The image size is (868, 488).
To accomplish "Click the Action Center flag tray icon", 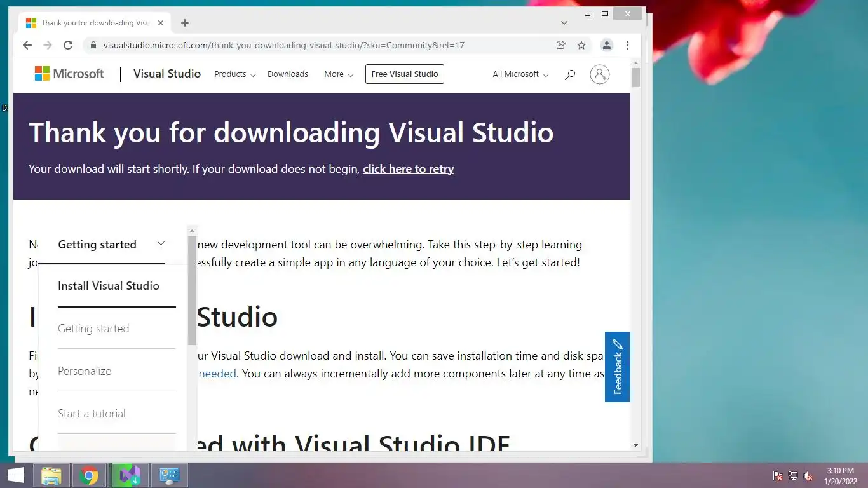I will click(x=777, y=476).
